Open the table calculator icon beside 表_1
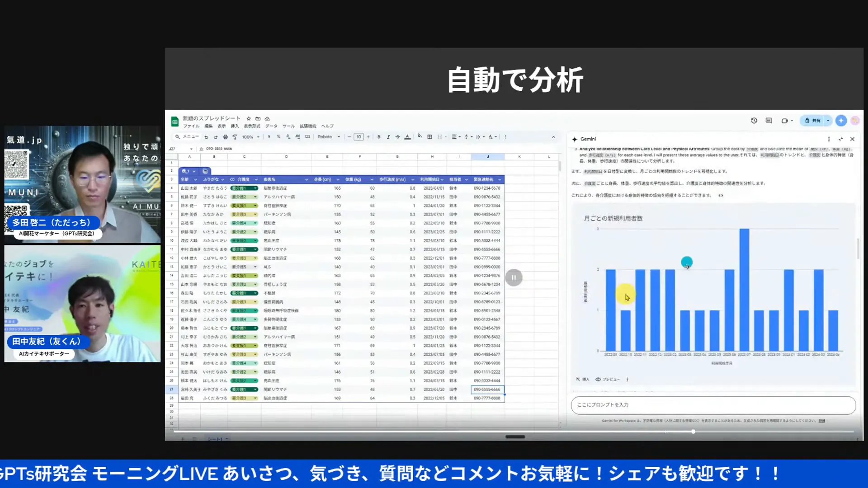This screenshot has width=868, height=488. (205, 171)
